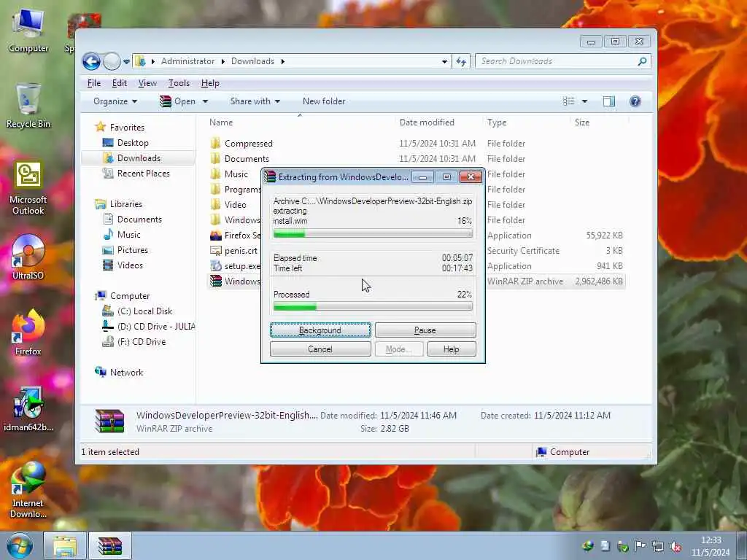Open the Edit menu
The image size is (747, 560).
(x=119, y=83)
